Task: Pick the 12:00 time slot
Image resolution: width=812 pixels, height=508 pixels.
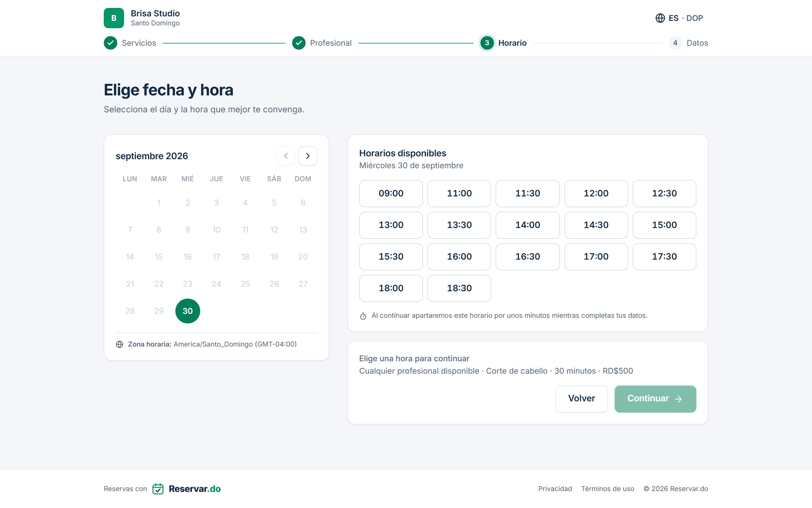Action: 596,194
